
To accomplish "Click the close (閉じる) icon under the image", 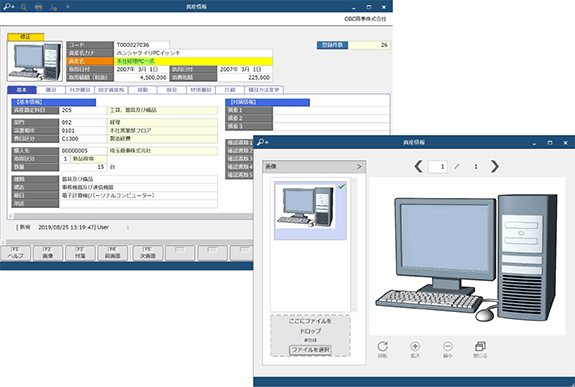I will point(480,349).
